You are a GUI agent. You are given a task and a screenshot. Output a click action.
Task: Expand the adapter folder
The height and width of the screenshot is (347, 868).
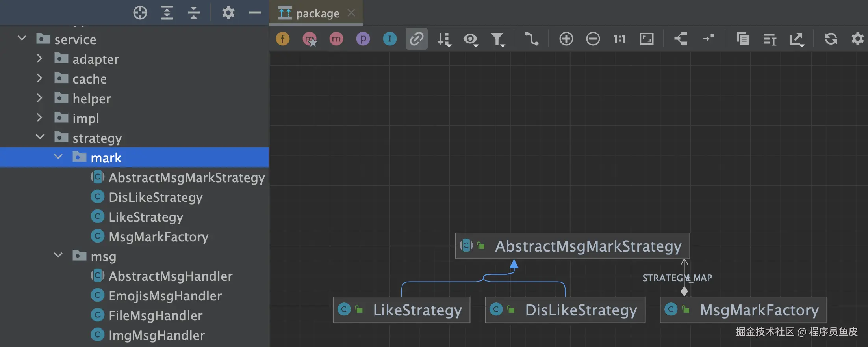(x=39, y=58)
